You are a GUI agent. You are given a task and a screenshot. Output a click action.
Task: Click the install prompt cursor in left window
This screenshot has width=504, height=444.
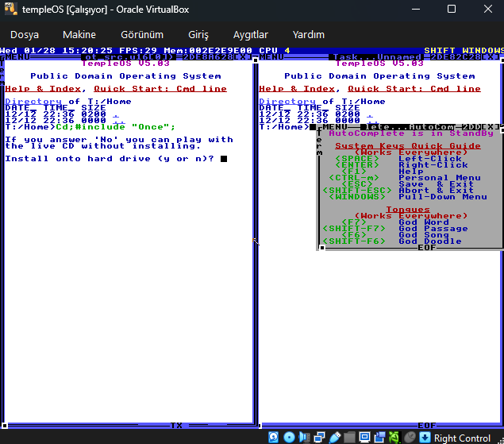point(224,159)
